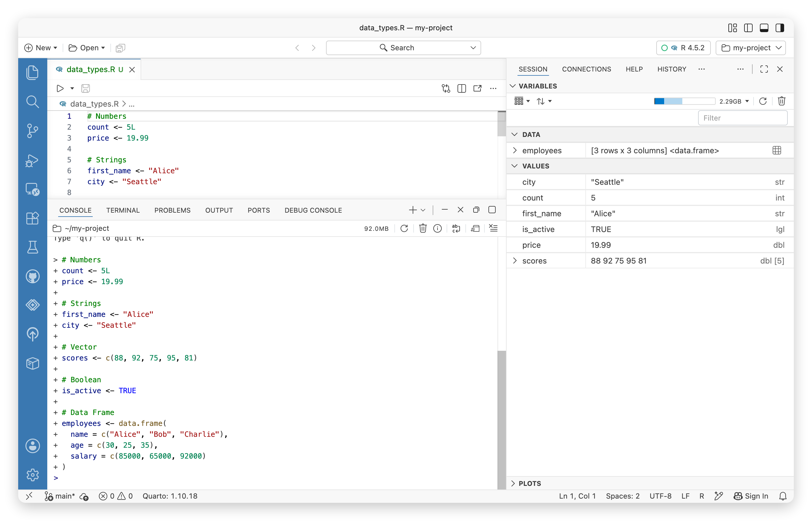Open Customize Layout button in title bar

click(733, 28)
